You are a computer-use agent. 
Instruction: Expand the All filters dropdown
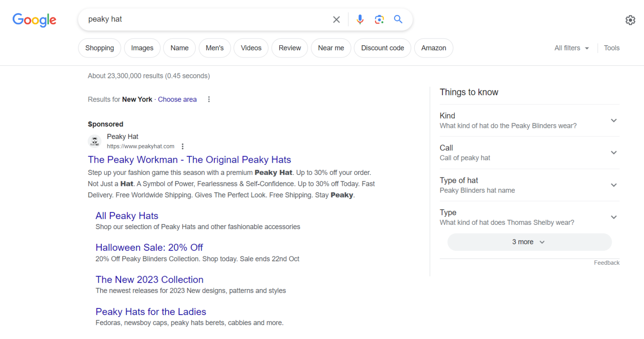tap(571, 48)
